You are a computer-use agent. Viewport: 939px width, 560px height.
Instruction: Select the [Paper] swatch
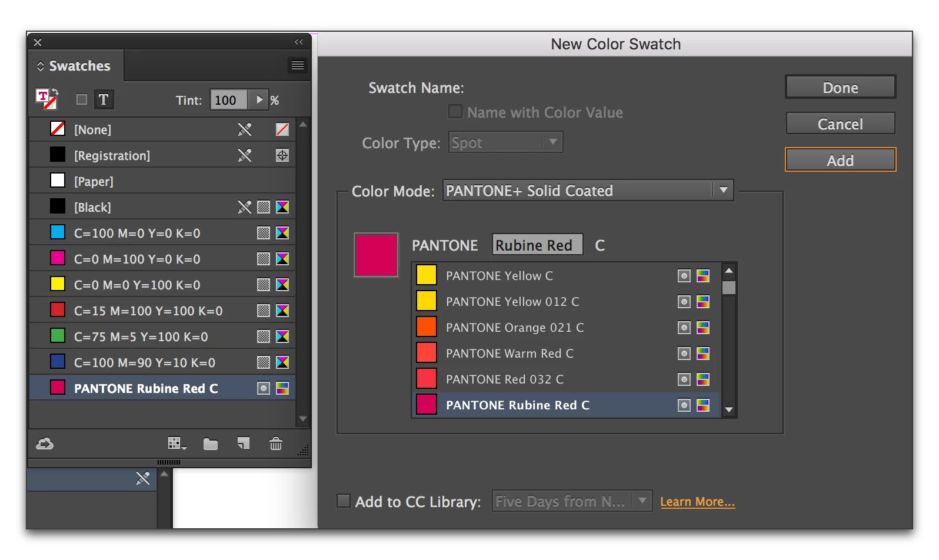pos(162,181)
